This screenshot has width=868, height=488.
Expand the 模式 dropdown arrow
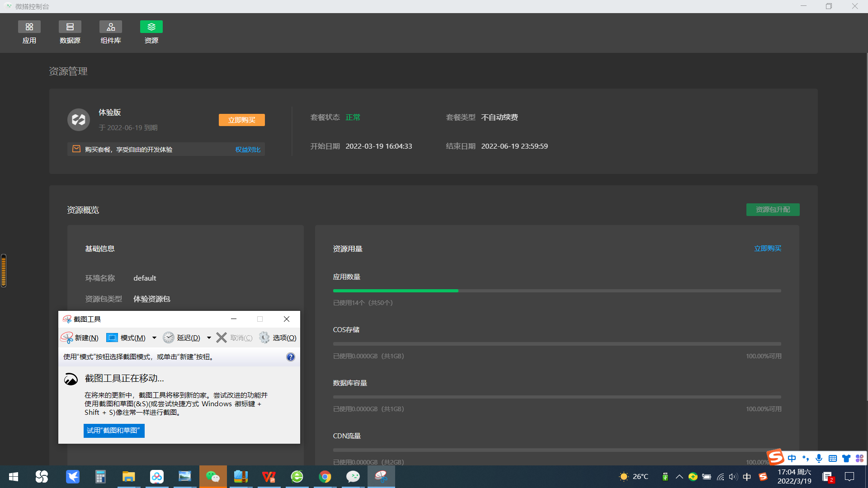coord(154,338)
